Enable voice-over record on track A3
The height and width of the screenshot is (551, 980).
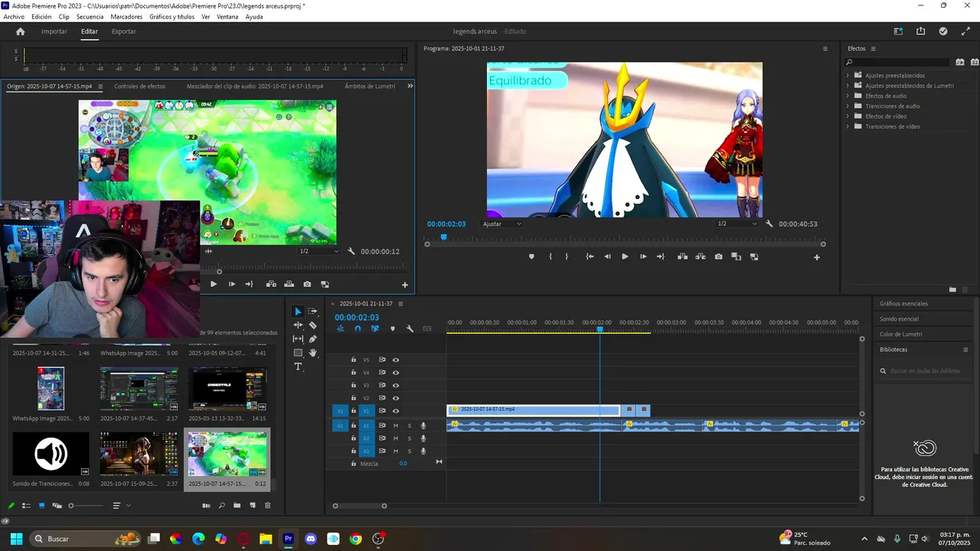click(423, 452)
